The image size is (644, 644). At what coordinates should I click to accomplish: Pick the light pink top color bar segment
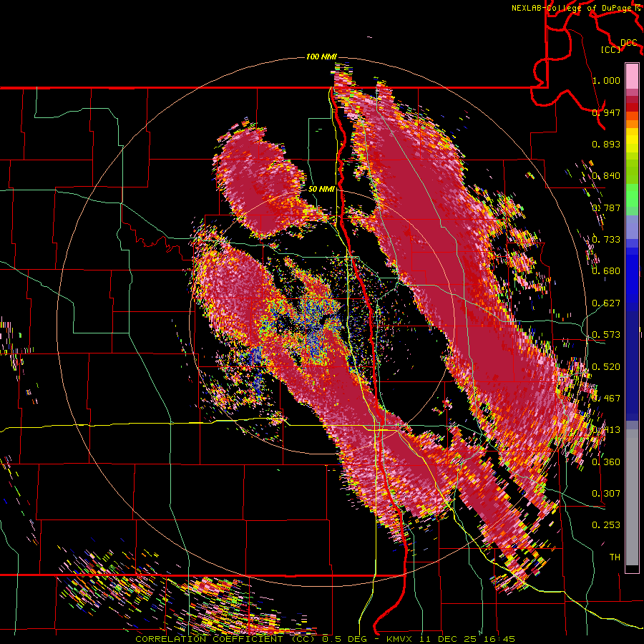pyautogui.click(x=632, y=77)
